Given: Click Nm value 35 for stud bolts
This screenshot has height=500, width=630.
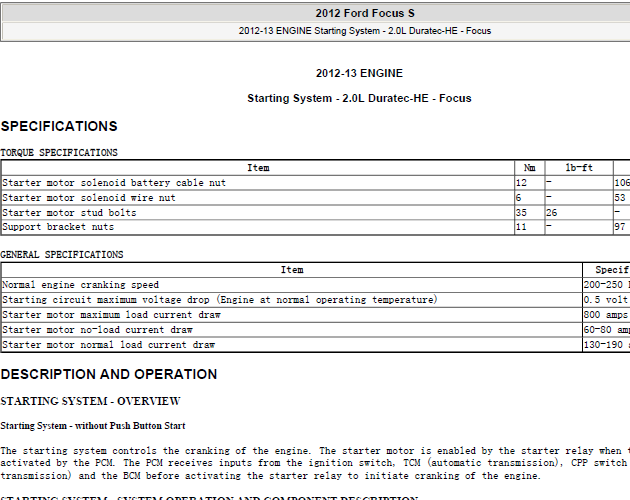Looking at the screenshot, I should 521,213.
